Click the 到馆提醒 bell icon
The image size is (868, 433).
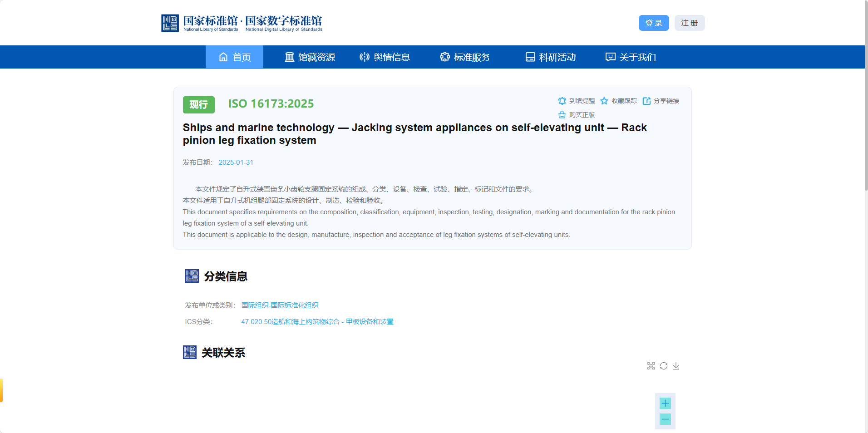562,101
